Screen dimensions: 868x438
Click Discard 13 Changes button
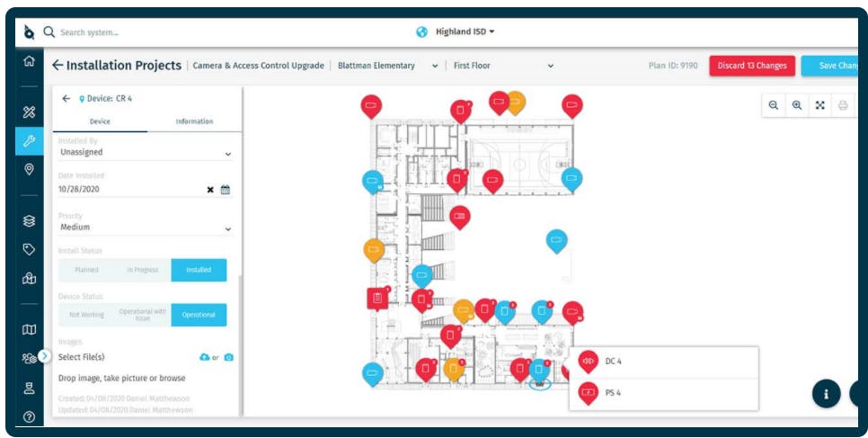coord(752,66)
